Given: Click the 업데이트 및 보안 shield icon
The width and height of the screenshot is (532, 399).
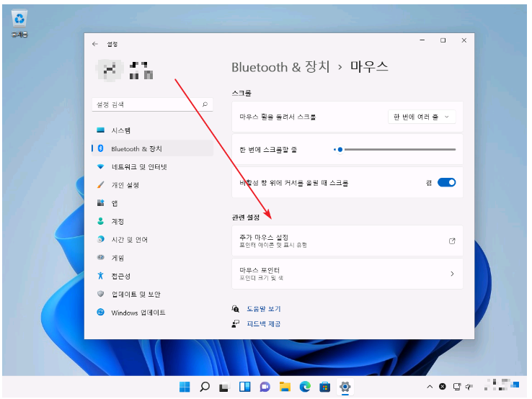Looking at the screenshot, I should point(100,294).
